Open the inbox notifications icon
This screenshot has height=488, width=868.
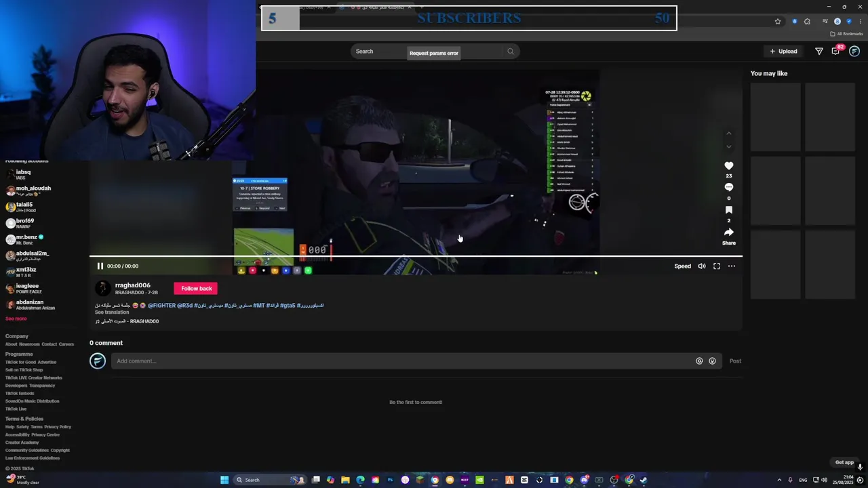(836, 52)
